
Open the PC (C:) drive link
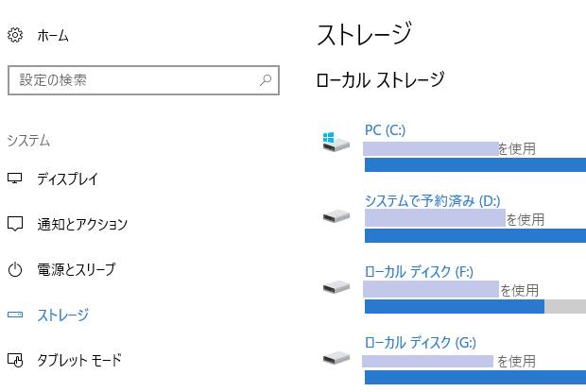[x=385, y=129]
